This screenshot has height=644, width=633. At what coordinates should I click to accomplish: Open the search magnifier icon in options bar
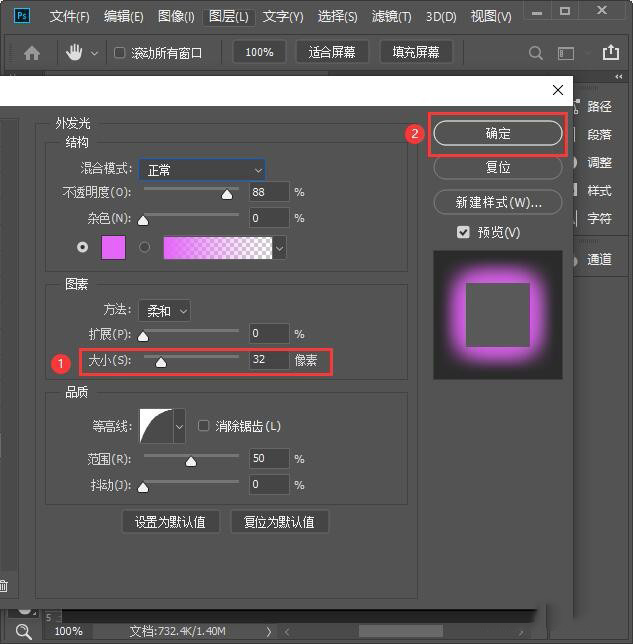tap(536, 53)
